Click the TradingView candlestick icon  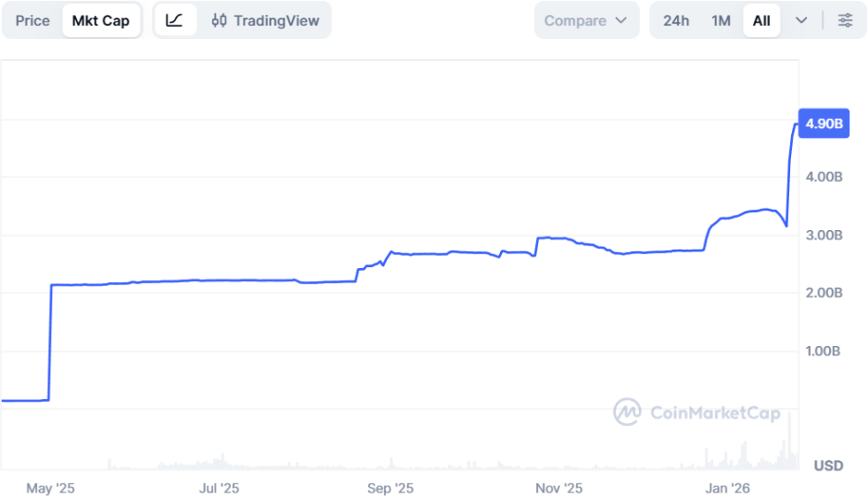click(219, 20)
